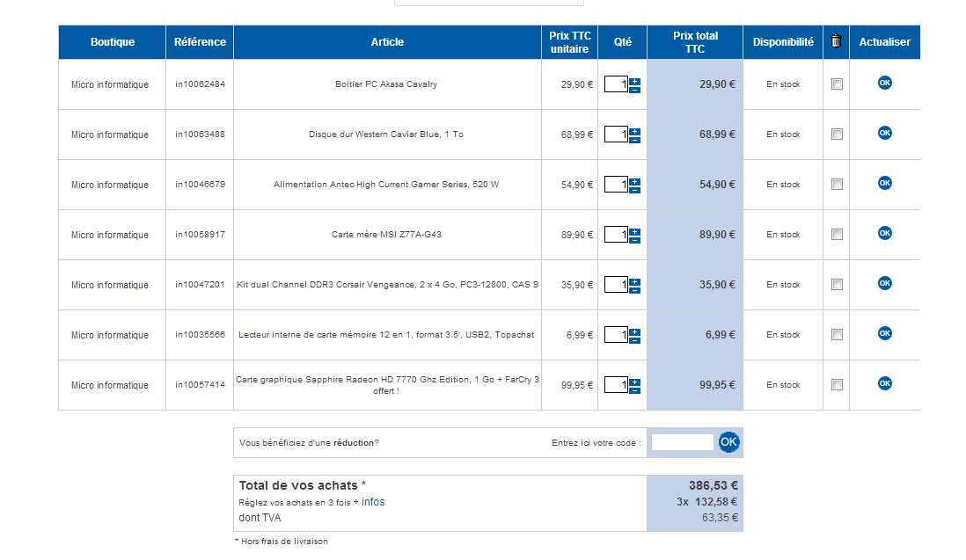Click OK update icon for Disque dur row
This screenshot has width=966, height=560.
(x=884, y=133)
